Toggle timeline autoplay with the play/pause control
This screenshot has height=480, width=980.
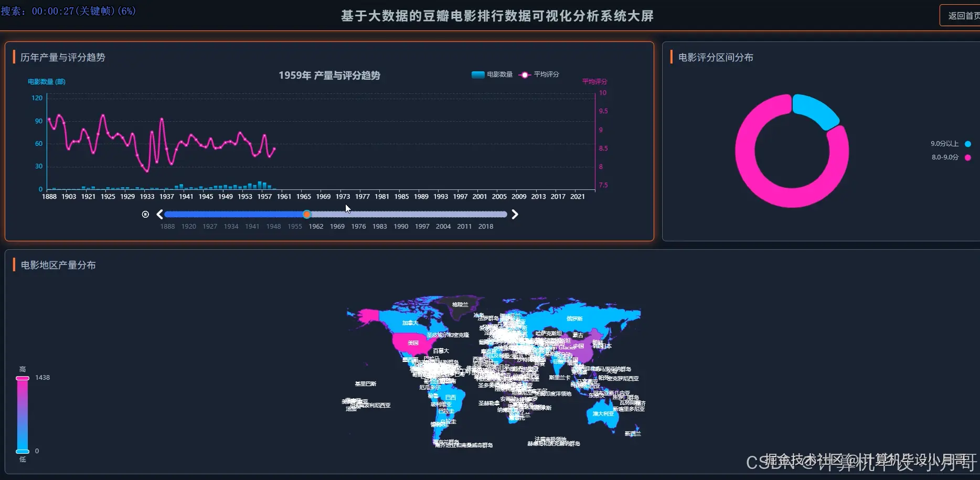145,214
